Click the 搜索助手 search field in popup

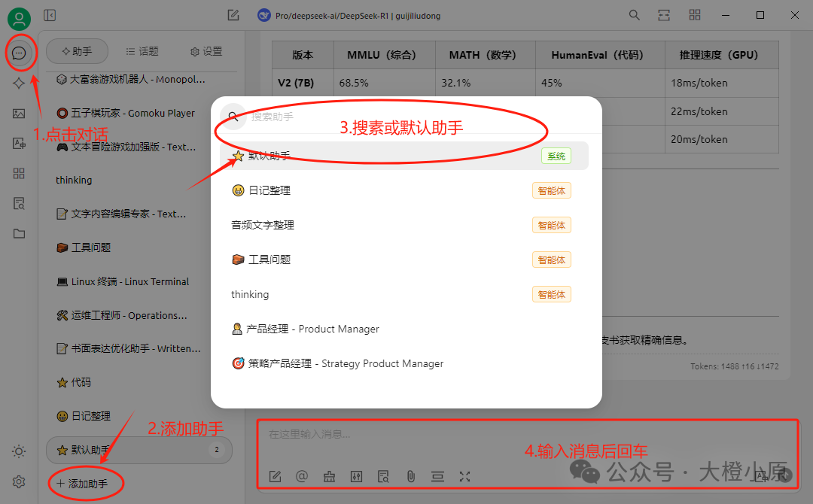[406, 117]
